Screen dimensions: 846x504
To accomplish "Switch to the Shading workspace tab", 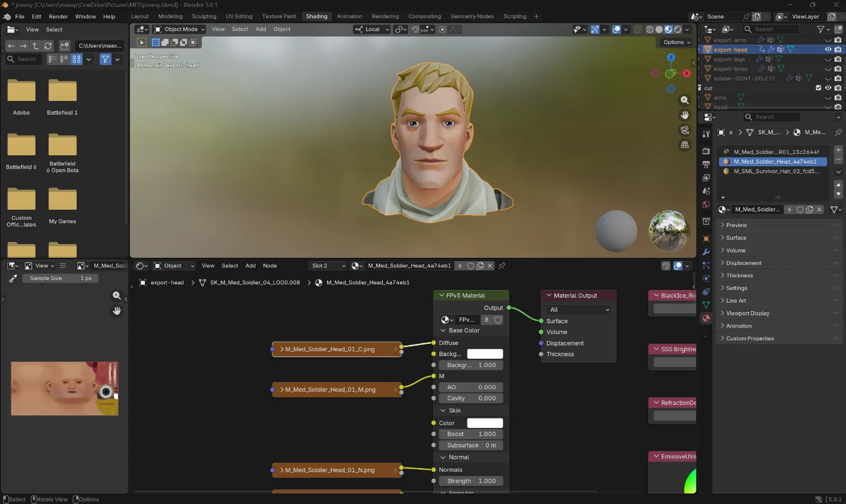I will [x=316, y=16].
